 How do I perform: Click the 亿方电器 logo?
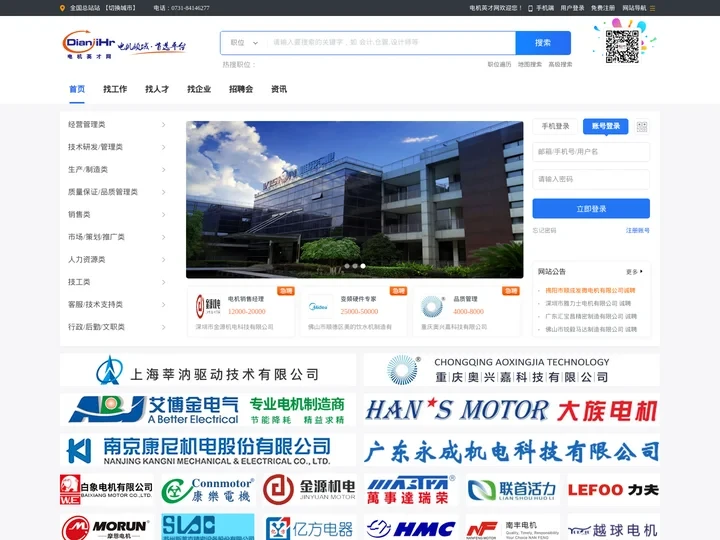(x=309, y=527)
